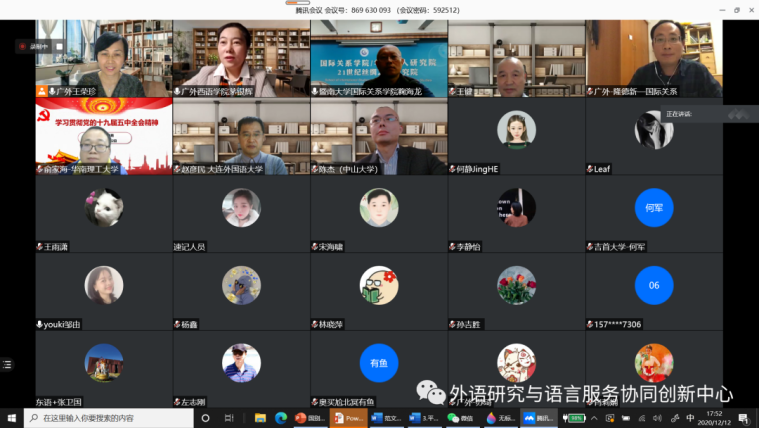Select the 06 blue avatar participant
Viewport: 760px width, 428px height.
pos(654,285)
